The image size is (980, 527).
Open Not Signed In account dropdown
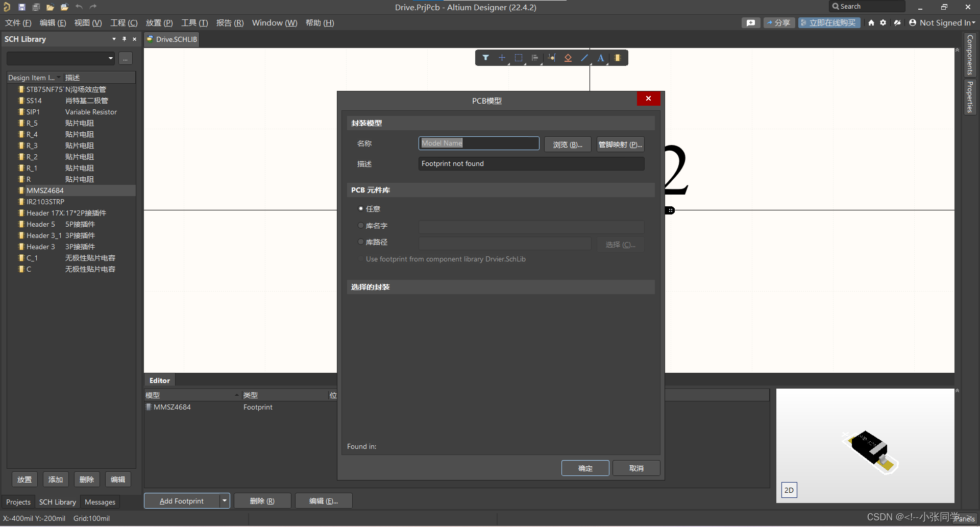click(942, 22)
